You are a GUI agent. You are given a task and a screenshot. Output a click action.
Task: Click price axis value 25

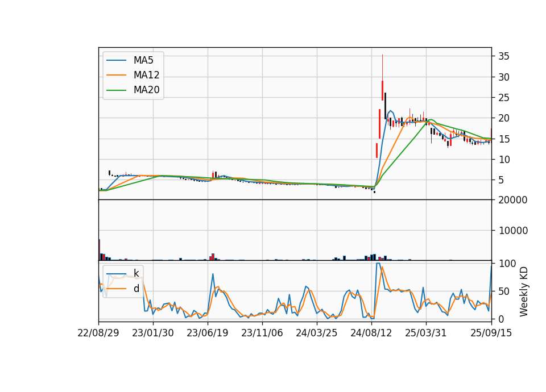[x=504, y=98]
